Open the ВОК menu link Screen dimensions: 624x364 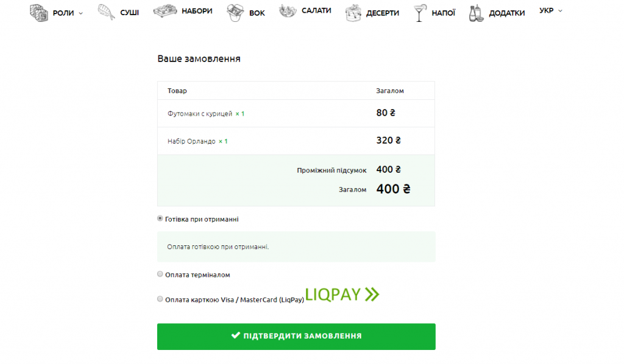click(257, 13)
